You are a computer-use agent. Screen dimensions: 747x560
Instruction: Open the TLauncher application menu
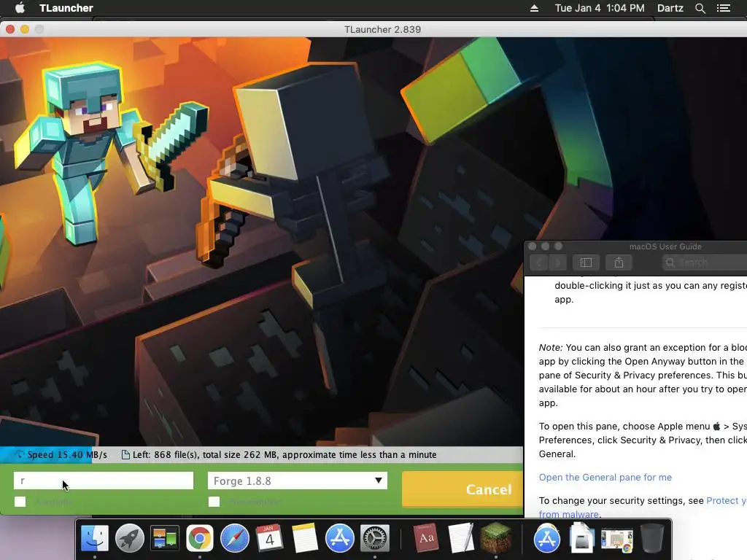pos(66,8)
